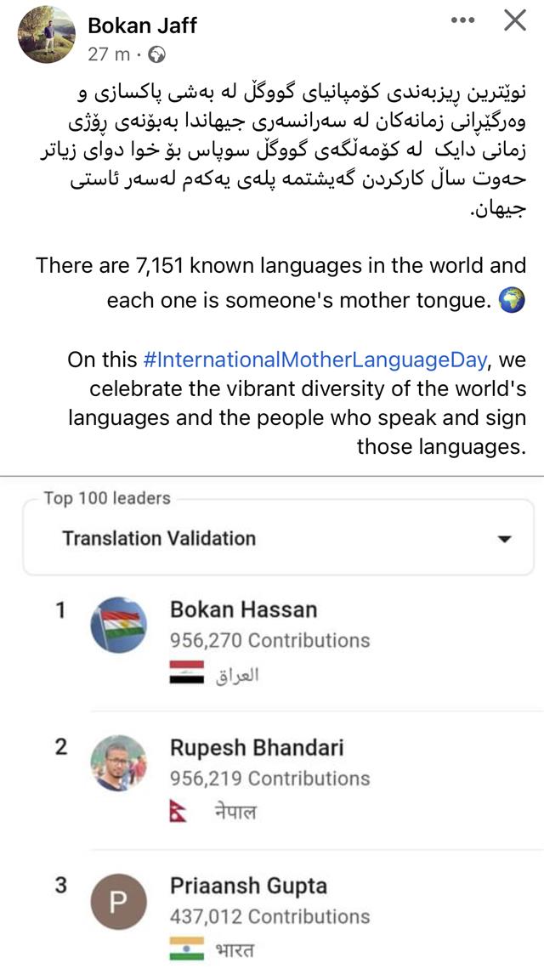Click the dropdown arrow beside Translation Validation
The width and height of the screenshot is (544, 980).
[504, 539]
